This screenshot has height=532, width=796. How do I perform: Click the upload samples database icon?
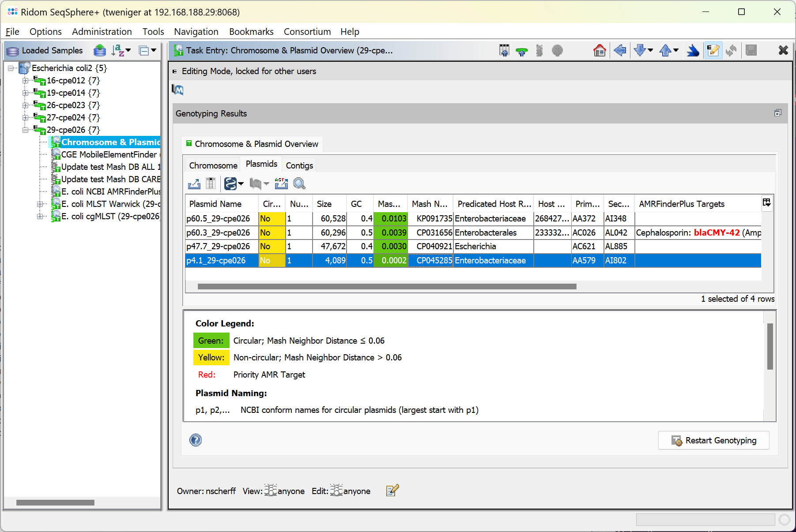100,51
